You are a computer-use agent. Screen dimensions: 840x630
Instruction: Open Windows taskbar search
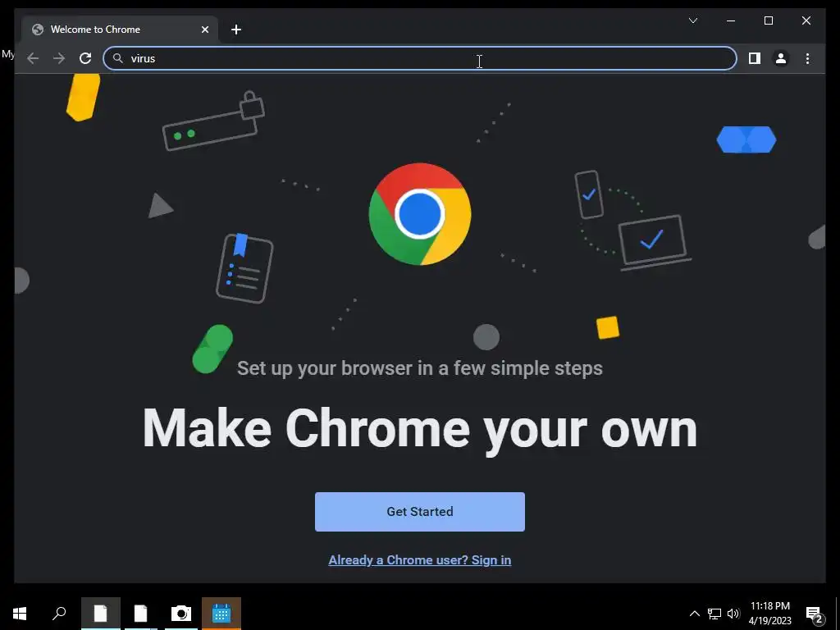pos(59,614)
